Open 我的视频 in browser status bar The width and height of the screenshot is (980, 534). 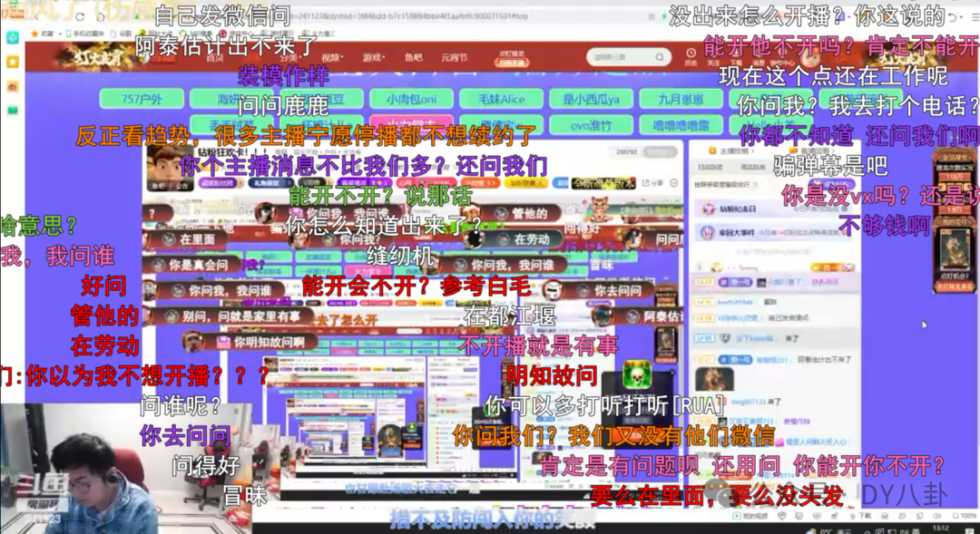[x=750, y=517]
